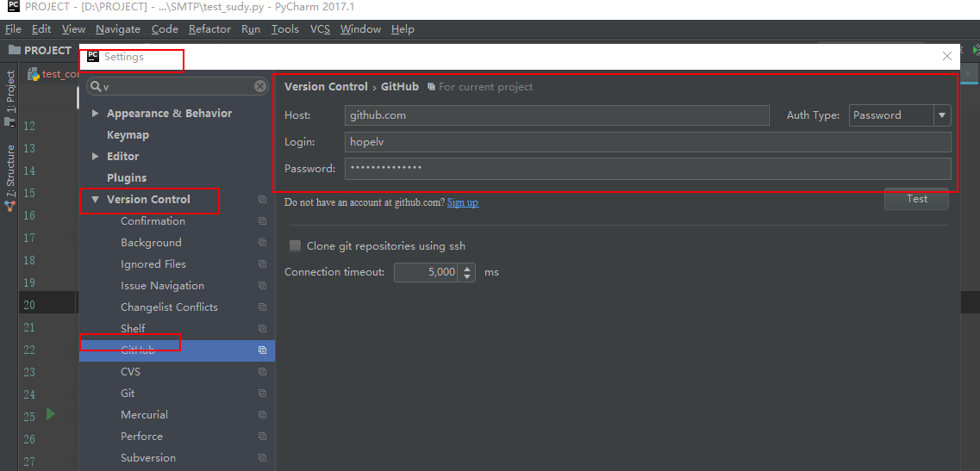Click the Sign up link
This screenshot has width=980, height=471.
[x=463, y=202]
